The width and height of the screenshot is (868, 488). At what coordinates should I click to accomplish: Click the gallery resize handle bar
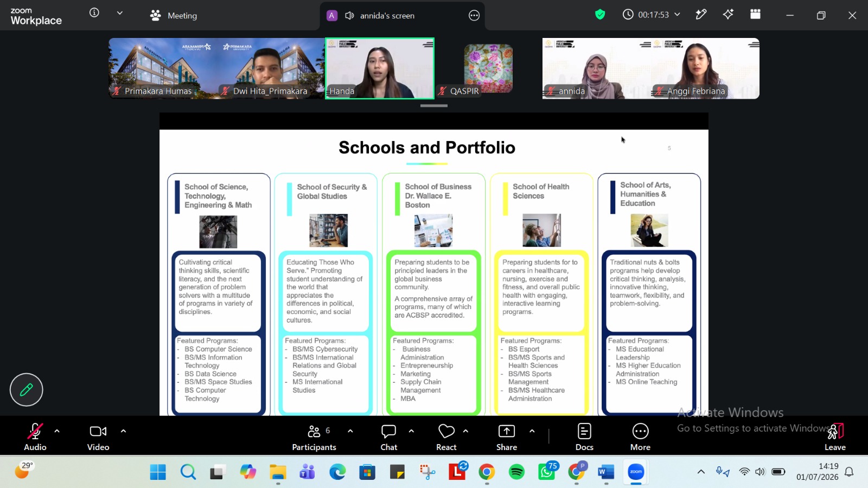pyautogui.click(x=434, y=106)
